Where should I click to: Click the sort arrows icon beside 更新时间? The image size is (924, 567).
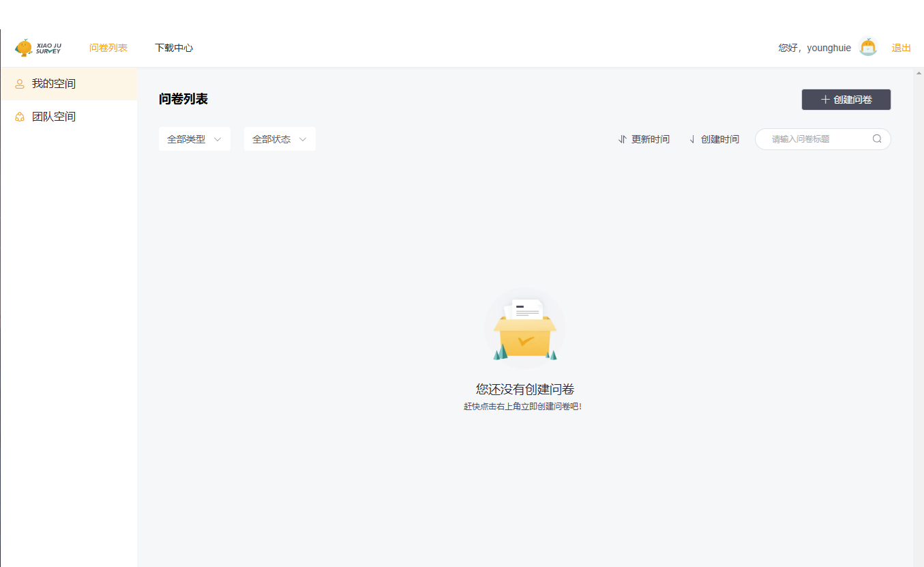point(622,139)
